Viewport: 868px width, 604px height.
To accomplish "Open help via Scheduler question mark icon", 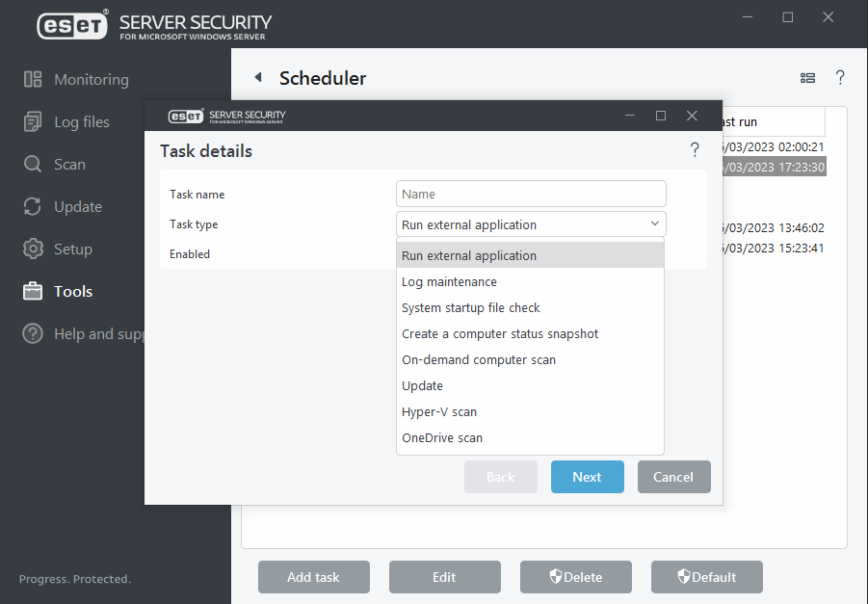I will [840, 78].
